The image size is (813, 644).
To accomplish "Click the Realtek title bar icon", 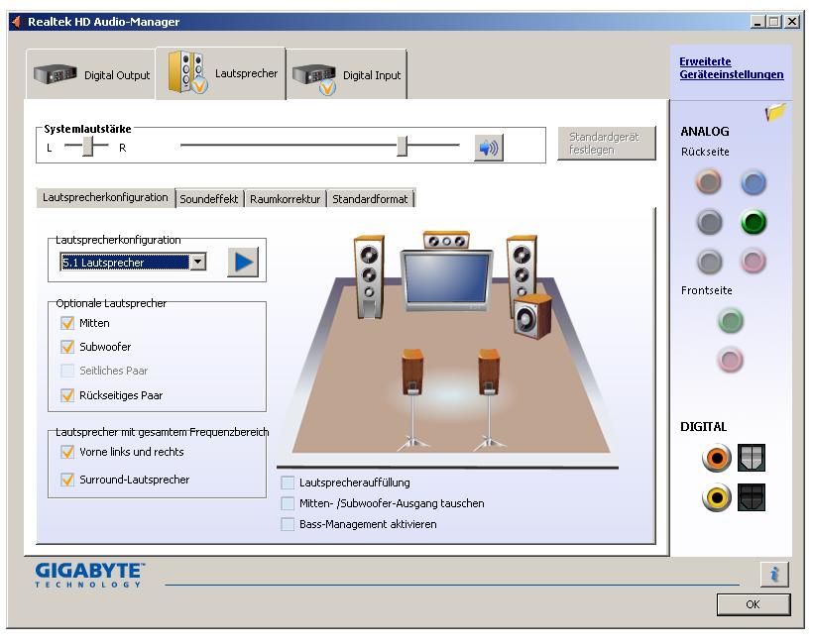I will (16, 22).
